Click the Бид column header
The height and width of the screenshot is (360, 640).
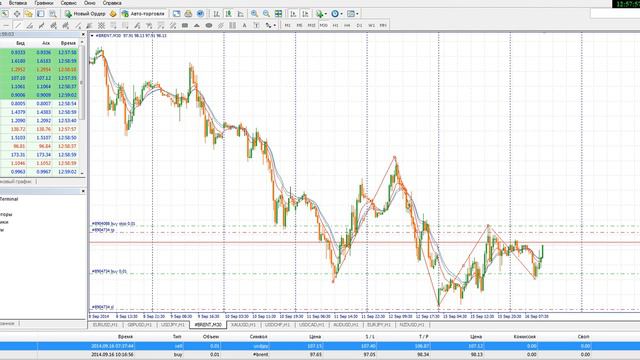coord(20,43)
